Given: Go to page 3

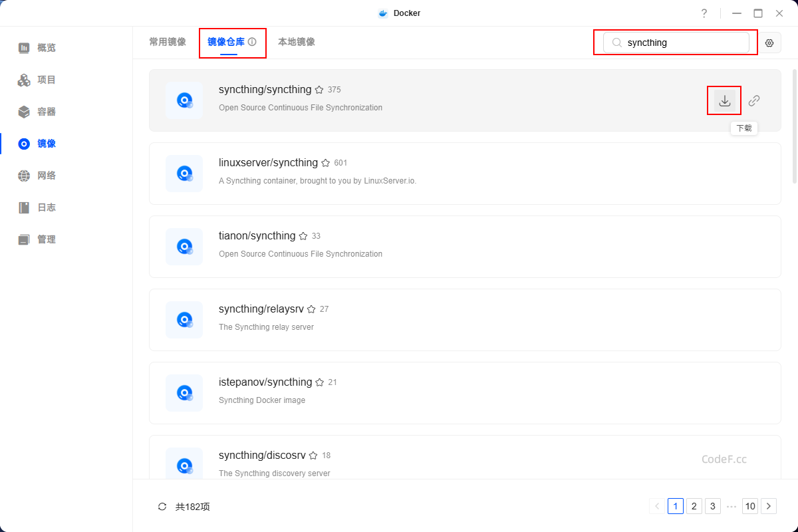Looking at the screenshot, I should 713,506.
